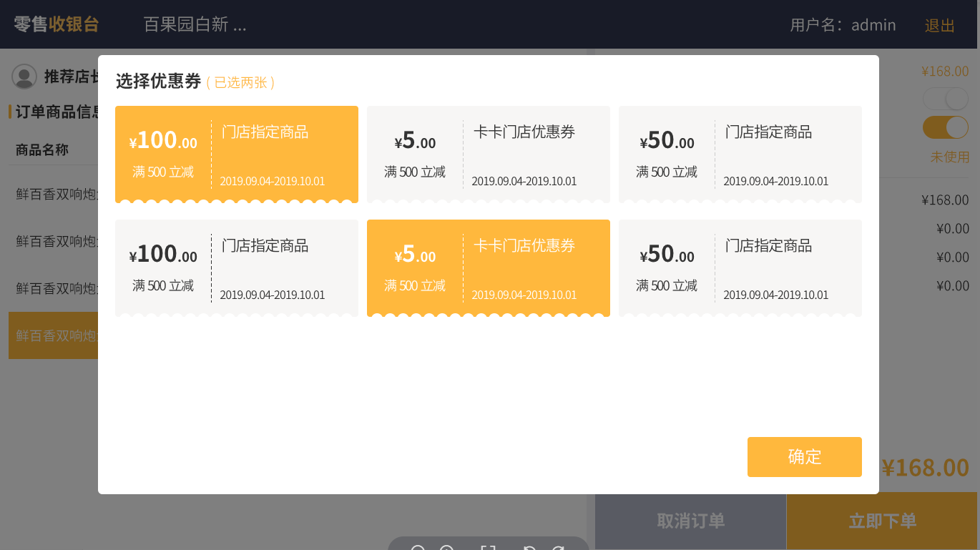Click the 取消订单 button
This screenshot has height=550, width=980.
690,521
